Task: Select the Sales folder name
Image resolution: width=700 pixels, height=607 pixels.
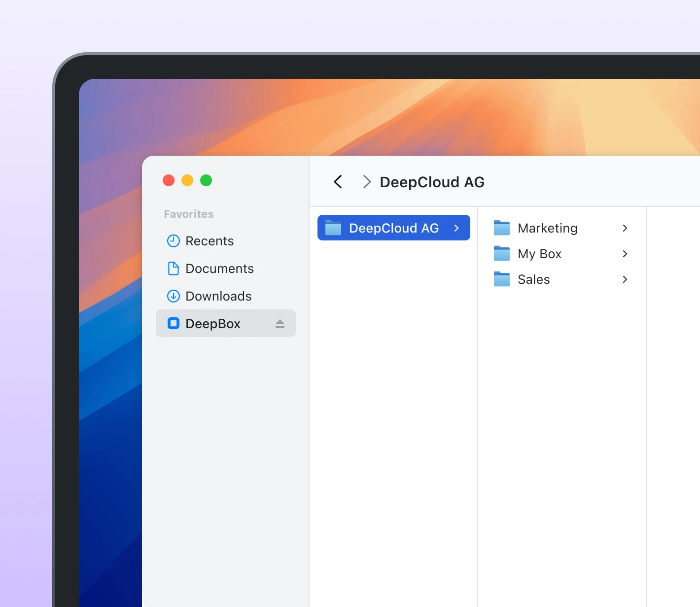Action: pos(533,279)
